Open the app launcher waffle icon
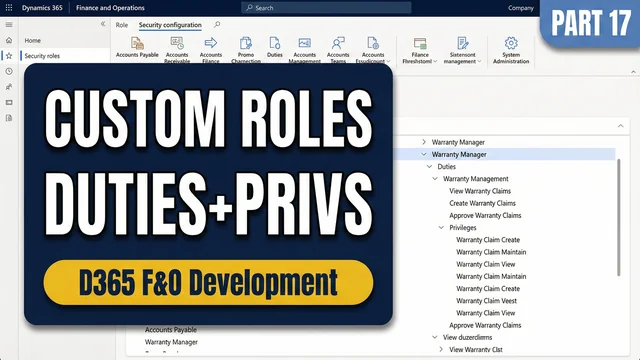This screenshot has height=360, width=640. (9, 7)
